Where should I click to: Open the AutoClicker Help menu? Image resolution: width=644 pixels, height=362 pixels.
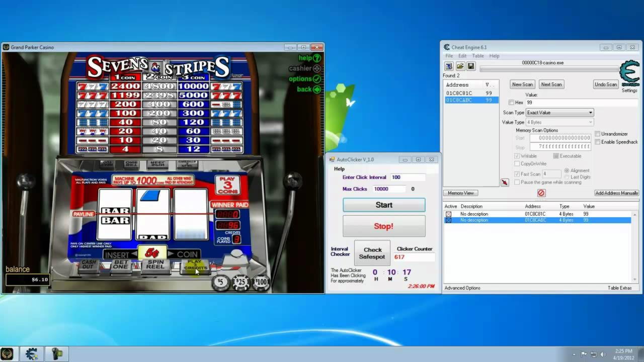coord(339,169)
